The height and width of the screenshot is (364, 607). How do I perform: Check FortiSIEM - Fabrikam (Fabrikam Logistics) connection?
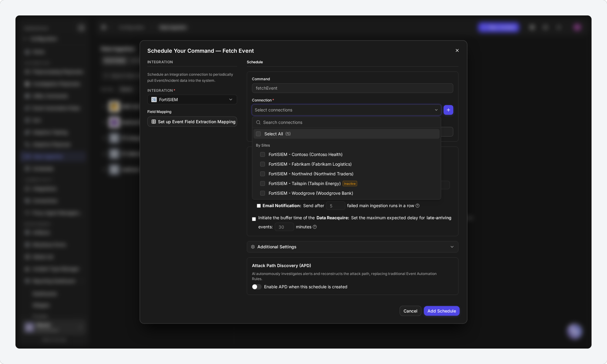(263, 164)
